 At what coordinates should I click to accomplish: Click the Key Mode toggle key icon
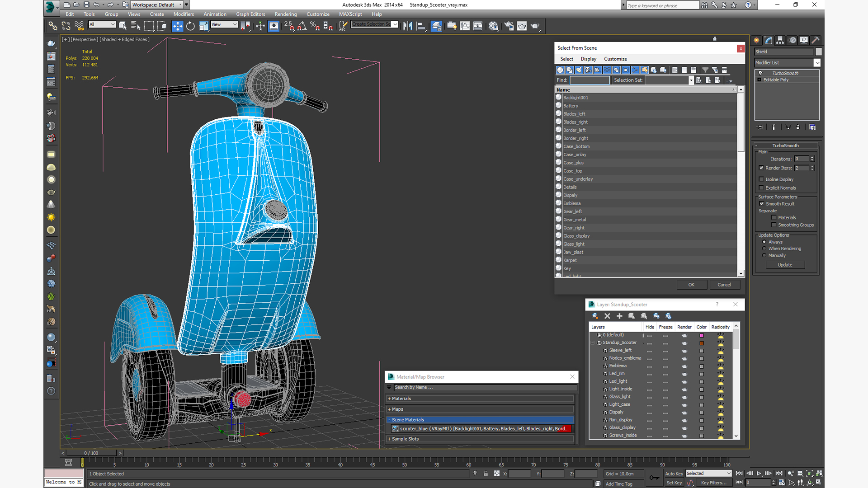[x=654, y=478]
